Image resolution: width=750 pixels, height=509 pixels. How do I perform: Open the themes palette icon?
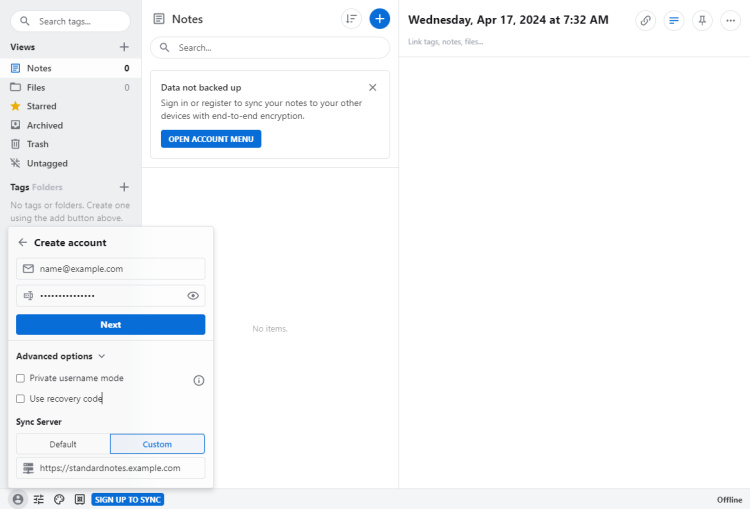click(x=59, y=499)
